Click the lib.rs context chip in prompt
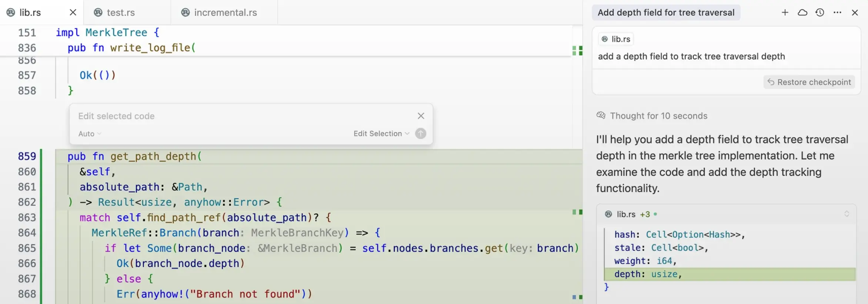Image resolution: width=868 pixels, height=304 pixels. (616, 39)
